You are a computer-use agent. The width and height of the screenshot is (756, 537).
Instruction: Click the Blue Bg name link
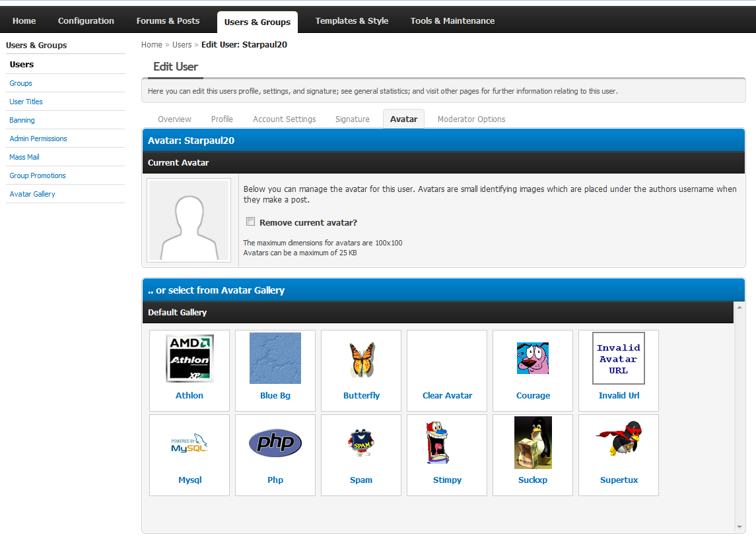[x=275, y=395]
